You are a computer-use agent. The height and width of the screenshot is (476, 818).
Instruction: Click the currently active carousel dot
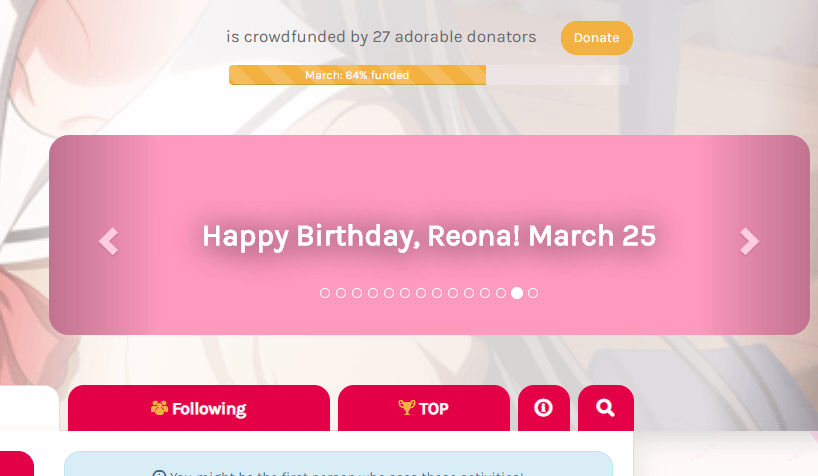(517, 293)
